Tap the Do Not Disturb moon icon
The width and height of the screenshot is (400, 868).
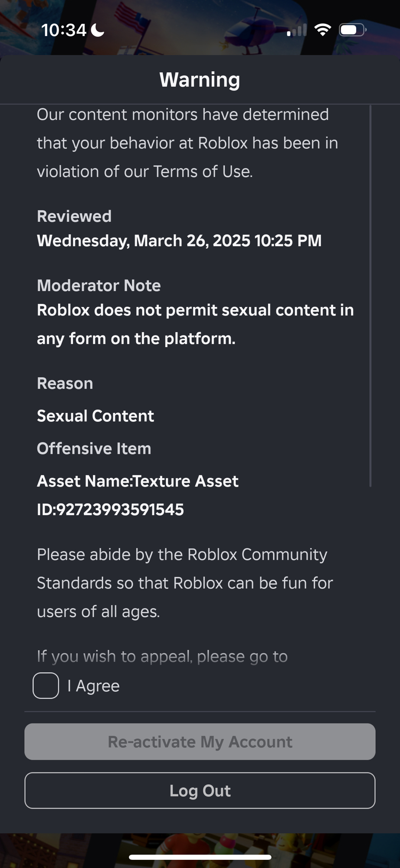pos(98,30)
